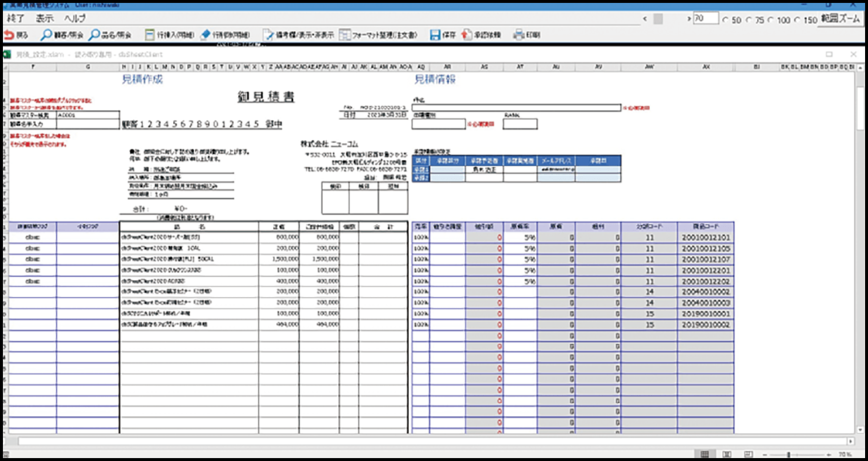Switch to page layout view icon
The height and width of the screenshot is (461, 868).
point(726,454)
